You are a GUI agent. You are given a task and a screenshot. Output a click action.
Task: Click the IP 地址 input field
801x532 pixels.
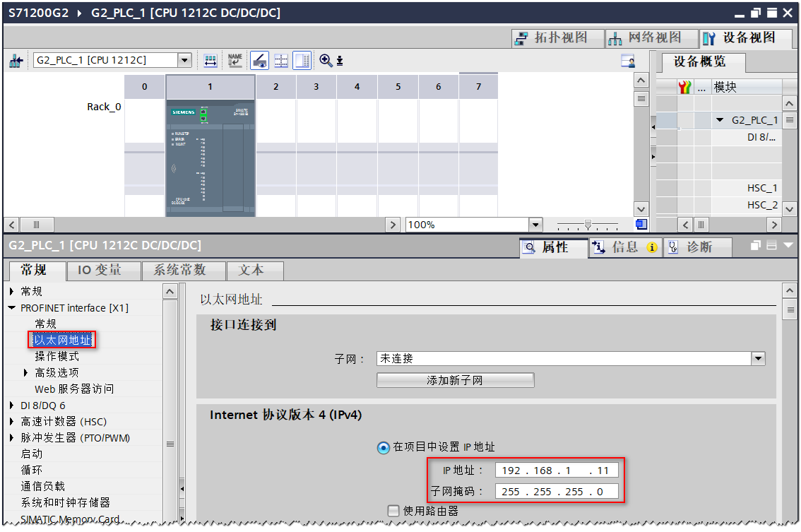[556, 469]
